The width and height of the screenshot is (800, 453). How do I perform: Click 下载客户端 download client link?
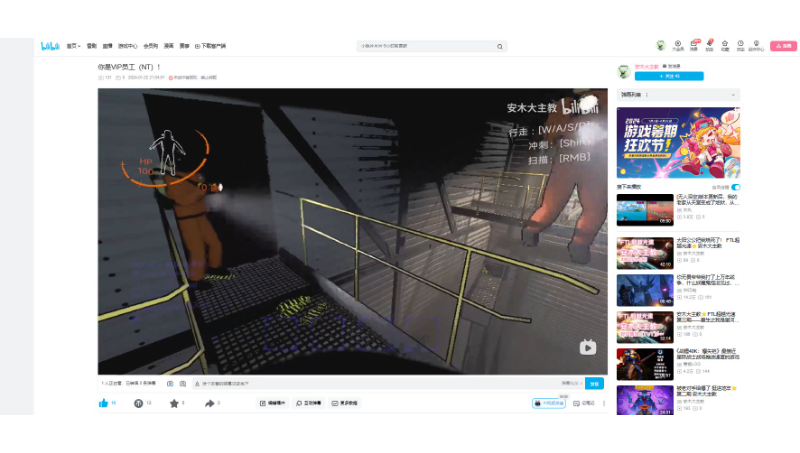[211, 46]
